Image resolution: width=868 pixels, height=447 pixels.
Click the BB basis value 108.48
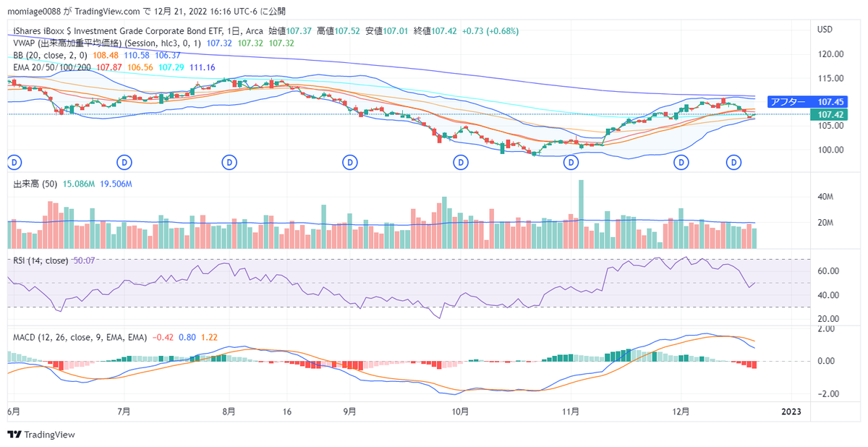point(106,55)
